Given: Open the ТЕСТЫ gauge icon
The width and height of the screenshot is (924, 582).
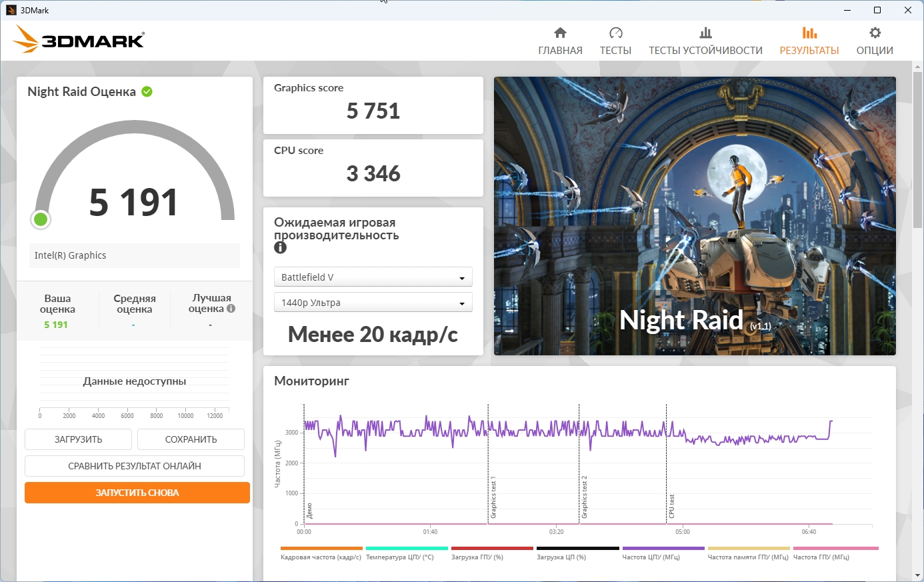Looking at the screenshot, I should click(x=615, y=33).
